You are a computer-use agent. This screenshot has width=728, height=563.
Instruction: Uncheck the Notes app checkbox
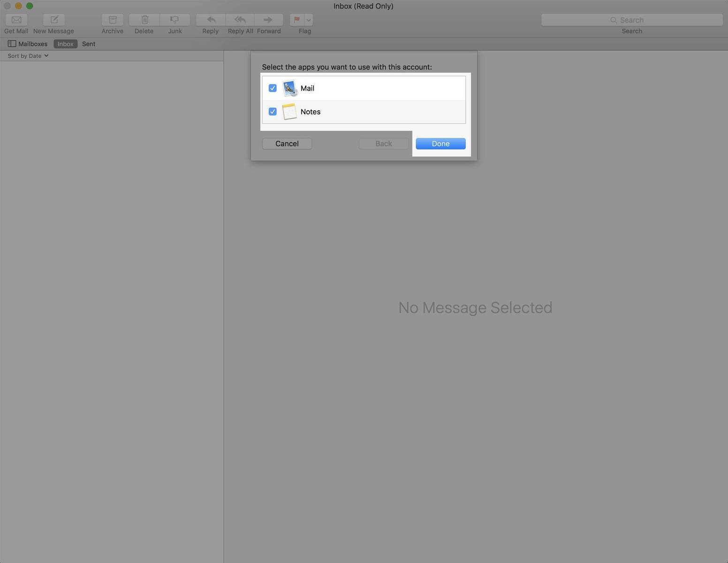click(x=273, y=112)
